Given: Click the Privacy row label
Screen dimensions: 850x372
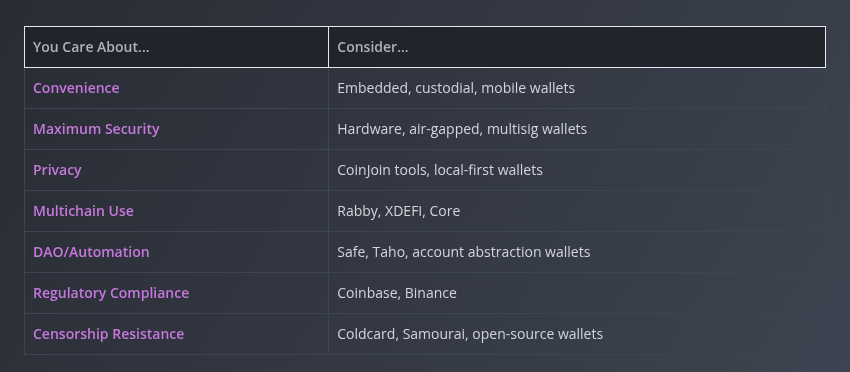Looking at the screenshot, I should 57,170.
